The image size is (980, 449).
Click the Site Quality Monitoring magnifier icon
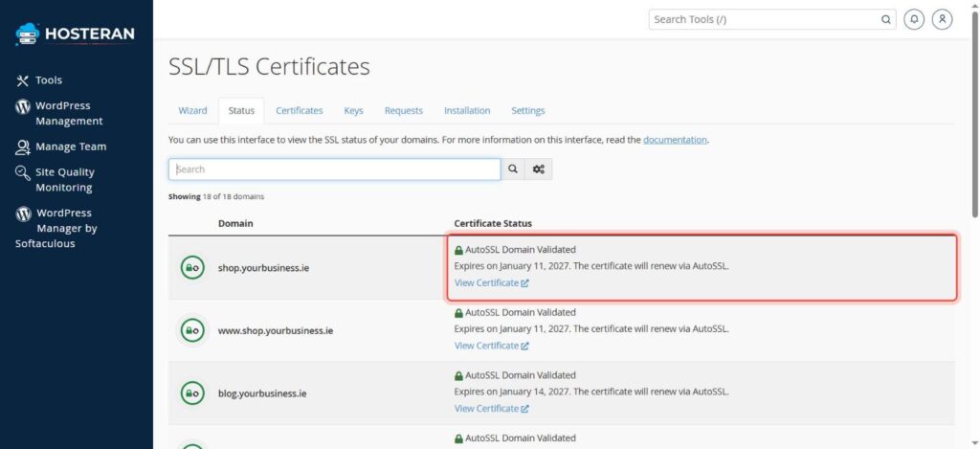23,172
